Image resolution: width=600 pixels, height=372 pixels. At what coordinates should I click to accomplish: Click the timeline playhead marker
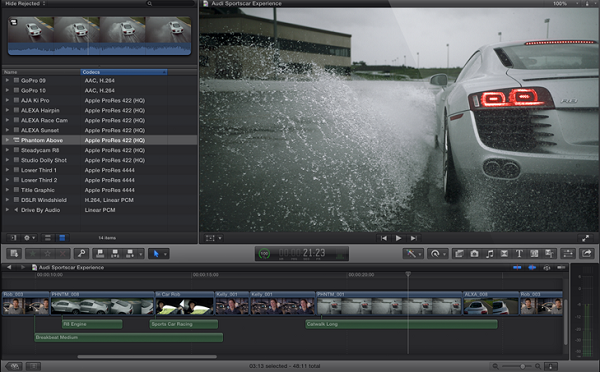coord(408,274)
